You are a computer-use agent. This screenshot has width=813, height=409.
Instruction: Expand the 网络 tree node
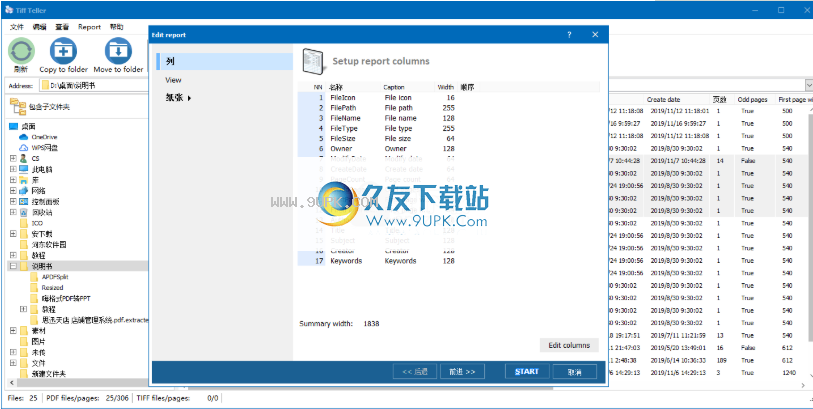(x=13, y=191)
